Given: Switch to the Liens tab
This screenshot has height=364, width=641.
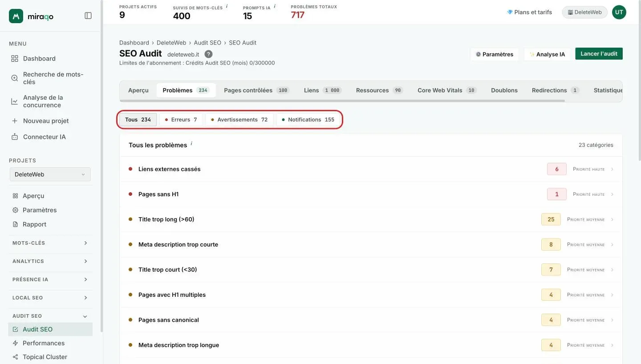Looking at the screenshot, I should [x=323, y=90].
